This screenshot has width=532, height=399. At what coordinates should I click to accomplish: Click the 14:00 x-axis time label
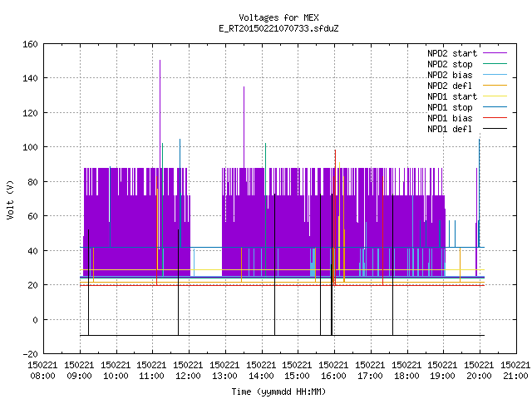(x=261, y=376)
